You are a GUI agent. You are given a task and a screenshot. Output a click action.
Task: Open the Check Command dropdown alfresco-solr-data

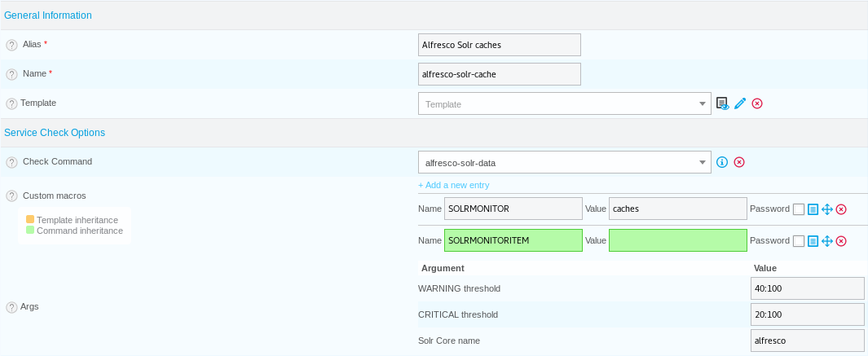pos(565,162)
